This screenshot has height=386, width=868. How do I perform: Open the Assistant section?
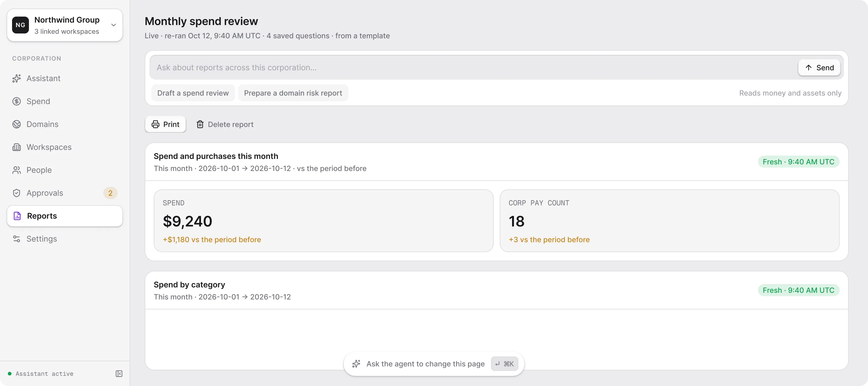(x=65, y=78)
